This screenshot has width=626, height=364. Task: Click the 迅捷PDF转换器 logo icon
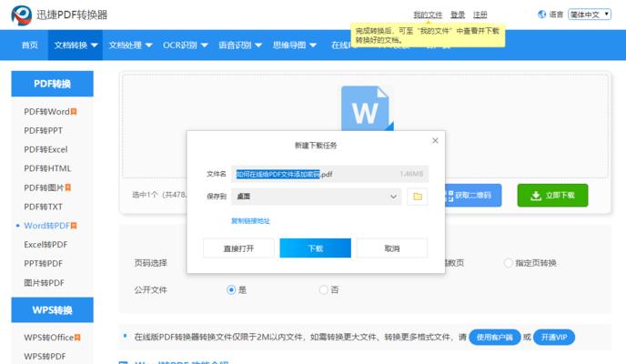[x=22, y=15]
